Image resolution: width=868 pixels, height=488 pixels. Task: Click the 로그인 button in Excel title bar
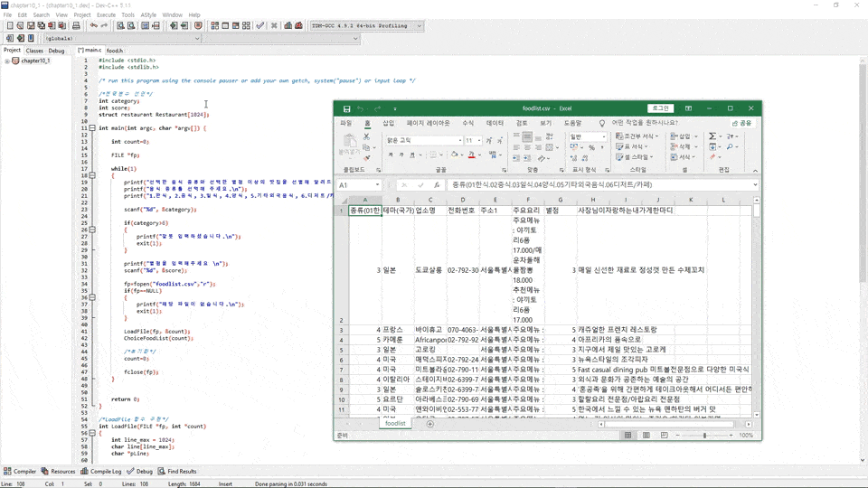pyautogui.click(x=660, y=108)
